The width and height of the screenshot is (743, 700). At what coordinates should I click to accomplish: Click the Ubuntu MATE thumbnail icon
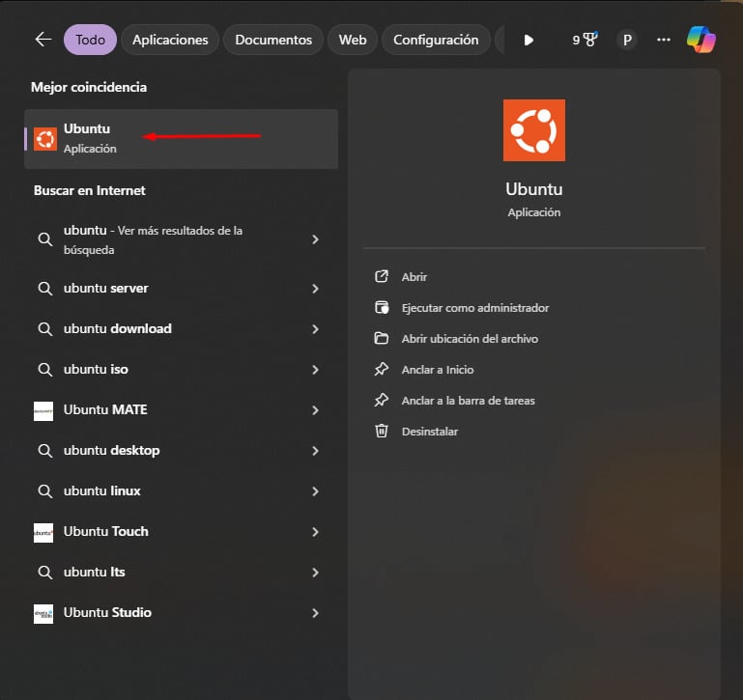(x=43, y=410)
